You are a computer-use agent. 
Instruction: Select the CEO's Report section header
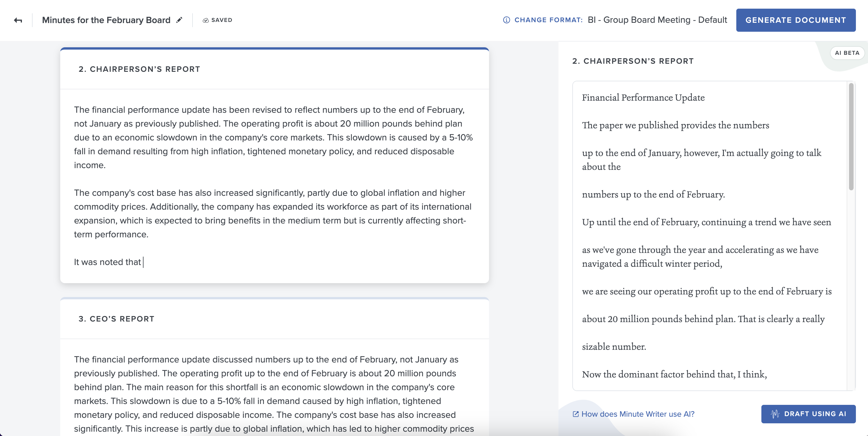[116, 319]
